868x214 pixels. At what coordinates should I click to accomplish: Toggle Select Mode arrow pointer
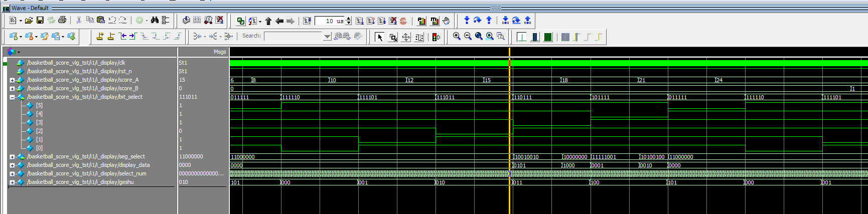[380, 37]
